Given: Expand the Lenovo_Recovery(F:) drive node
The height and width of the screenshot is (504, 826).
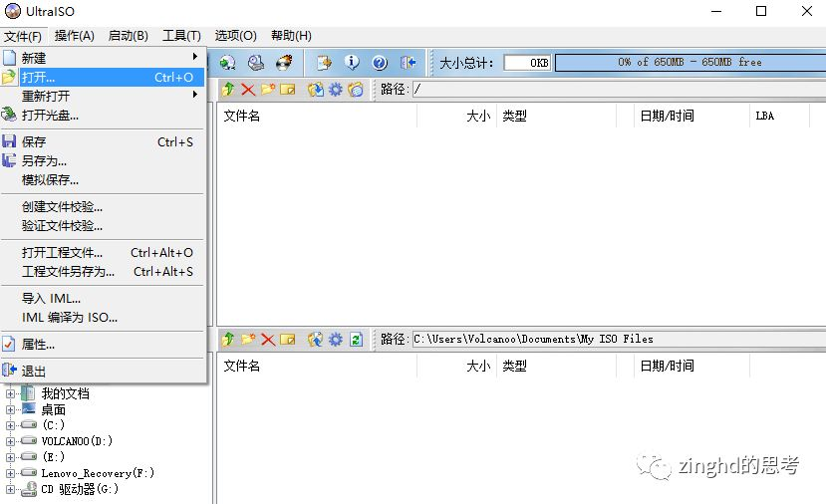Looking at the screenshot, I should click(x=10, y=473).
